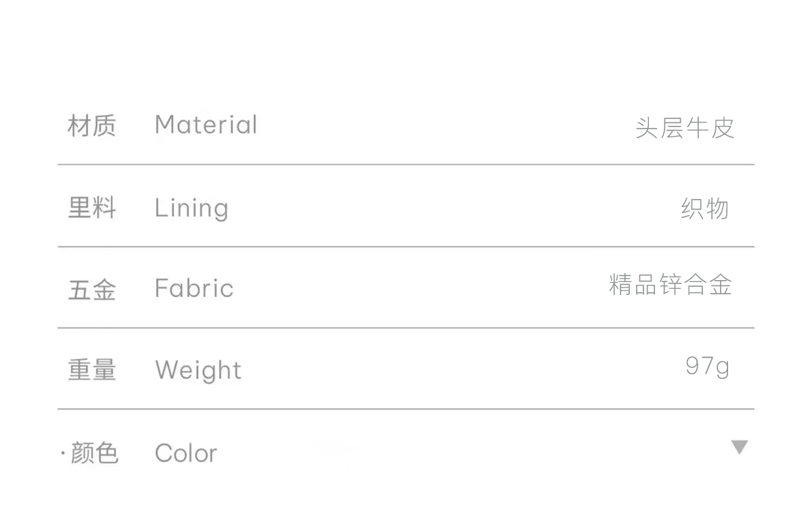Image resolution: width=812 pixels, height=506 pixels.
Task: Click the divider line under the Weight row
Action: point(406,409)
